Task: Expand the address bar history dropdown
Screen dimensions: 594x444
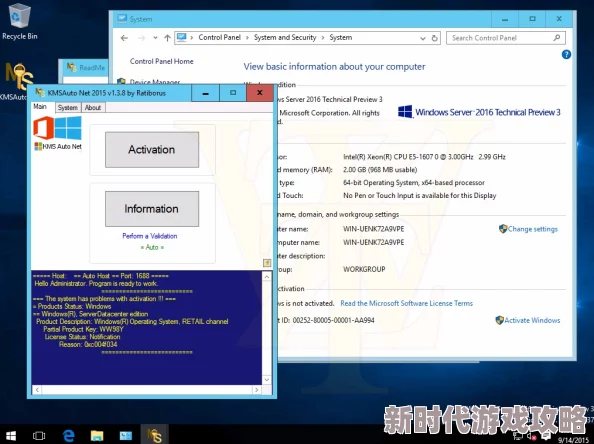Action: pyautogui.click(x=422, y=38)
